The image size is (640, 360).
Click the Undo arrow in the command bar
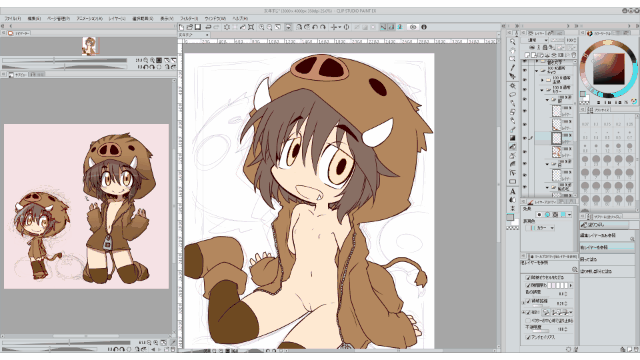click(x=209, y=27)
